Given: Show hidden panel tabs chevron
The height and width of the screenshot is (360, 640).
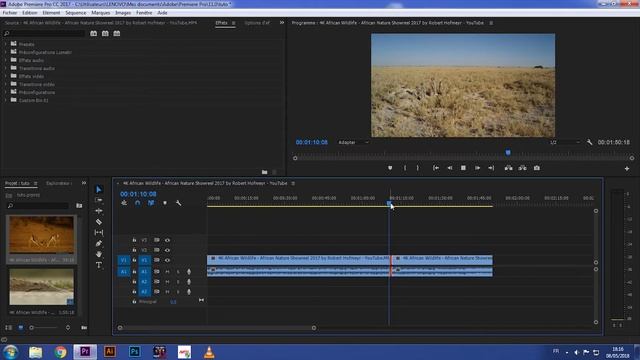Looking at the screenshot, I should 282,23.
